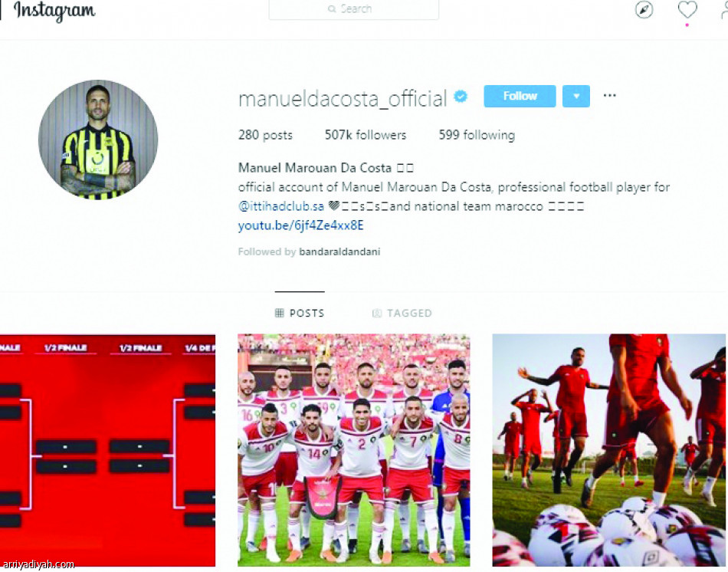Screen dimensions: 728x572
Task: Expand suggested accounts dropdown arrow
Action: pyautogui.click(x=576, y=96)
